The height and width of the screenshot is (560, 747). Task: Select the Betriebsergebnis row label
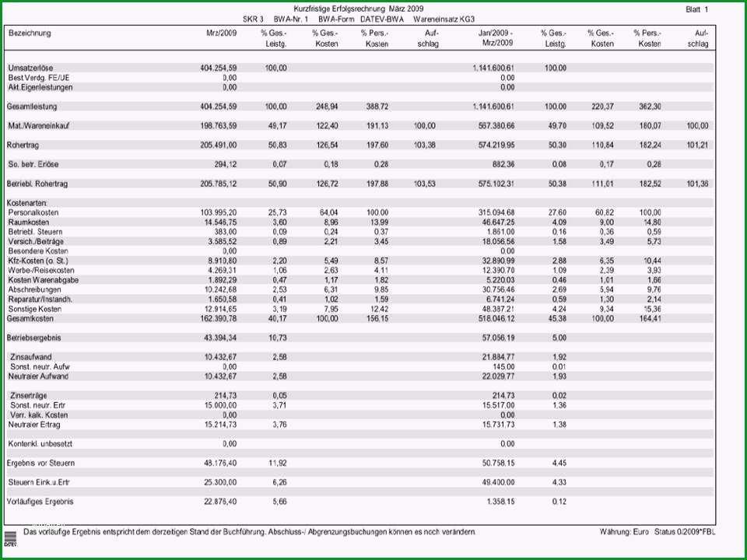(x=33, y=338)
